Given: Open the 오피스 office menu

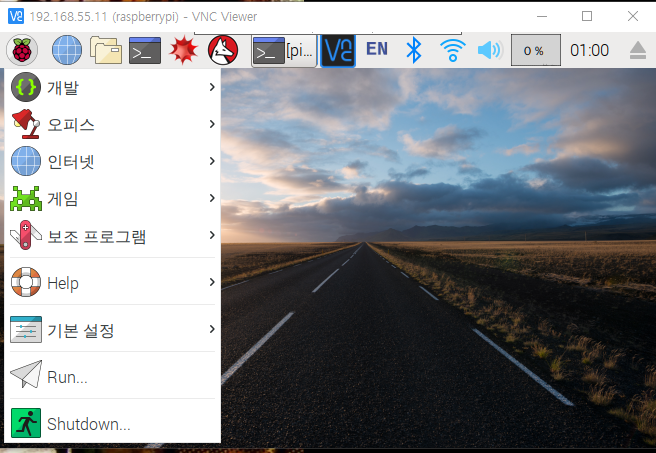Looking at the screenshot, I should pyautogui.click(x=113, y=124).
